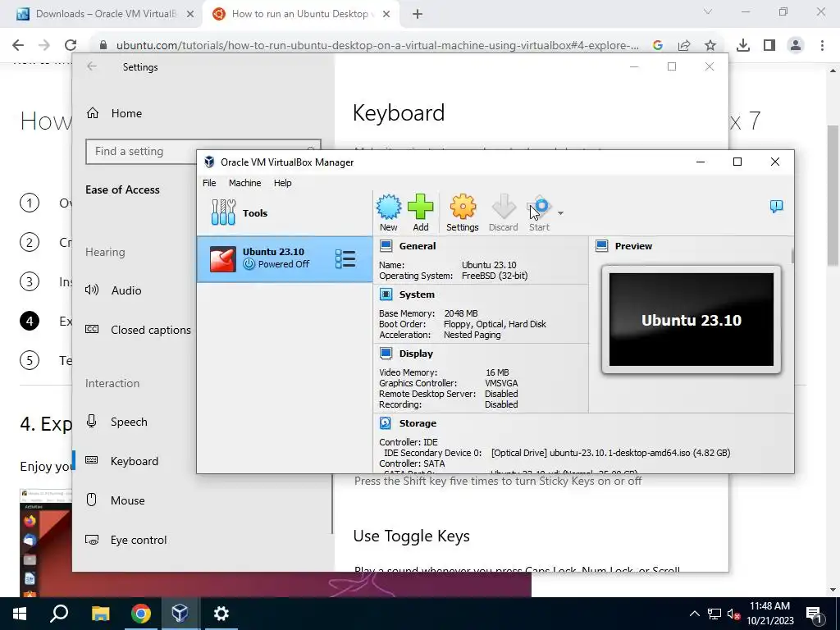Viewport: 840px width, 630px height.
Task: Show hidden system tray icons chevron
Action: [x=694, y=614]
